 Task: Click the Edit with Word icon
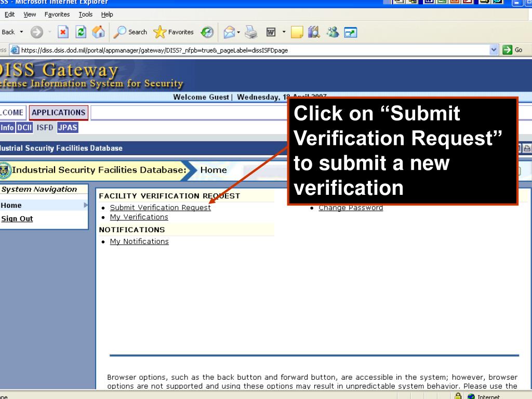(x=271, y=32)
